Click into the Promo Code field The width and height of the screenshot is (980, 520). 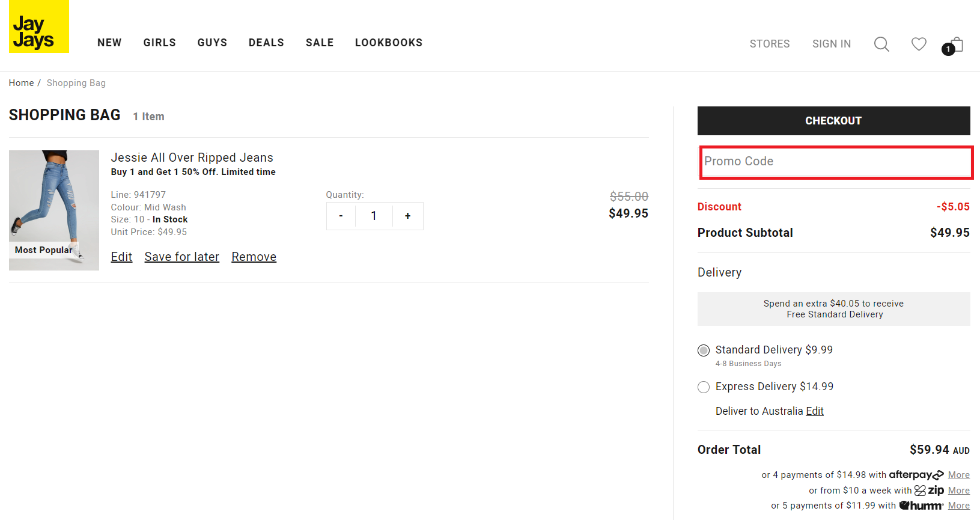(x=835, y=162)
